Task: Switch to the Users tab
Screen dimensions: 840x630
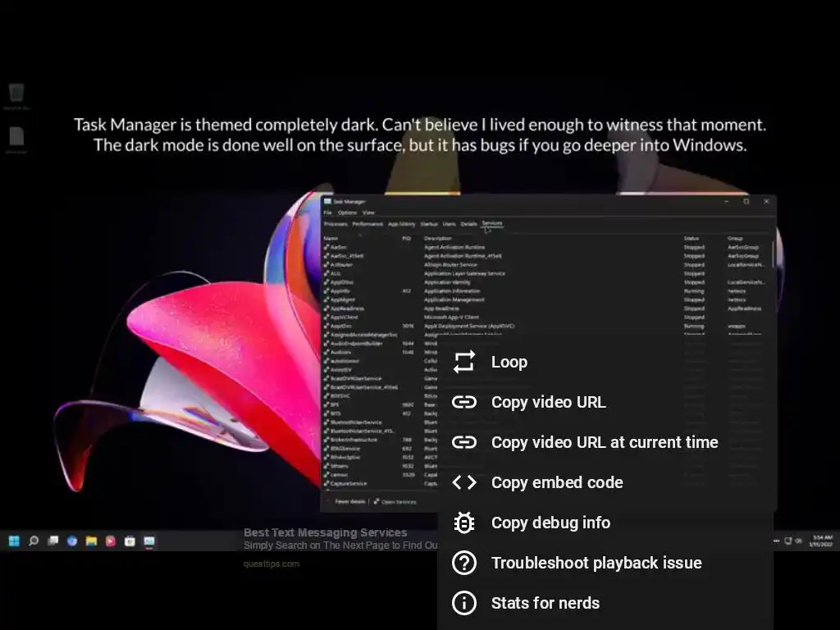Action: pyautogui.click(x=449, y=224)
